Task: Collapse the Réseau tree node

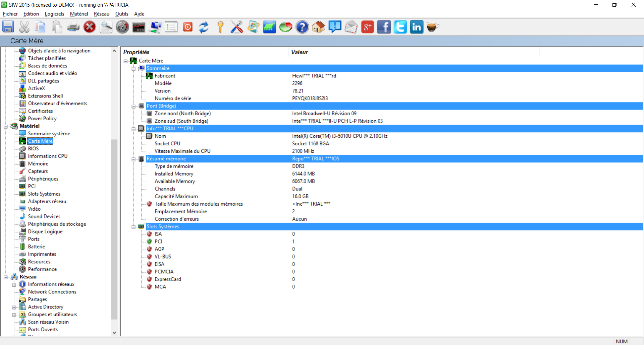Action: pos(6,277)
